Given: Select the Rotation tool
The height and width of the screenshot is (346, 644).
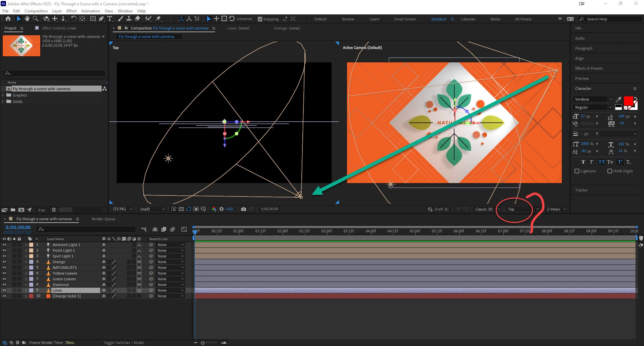Looking at the screenshot, I should [x=73, y=19].
